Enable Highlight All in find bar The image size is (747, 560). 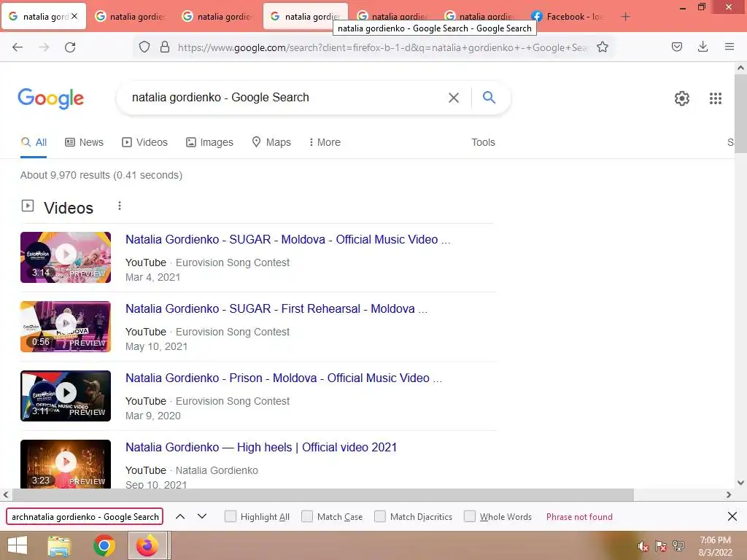tap(230, 516)
